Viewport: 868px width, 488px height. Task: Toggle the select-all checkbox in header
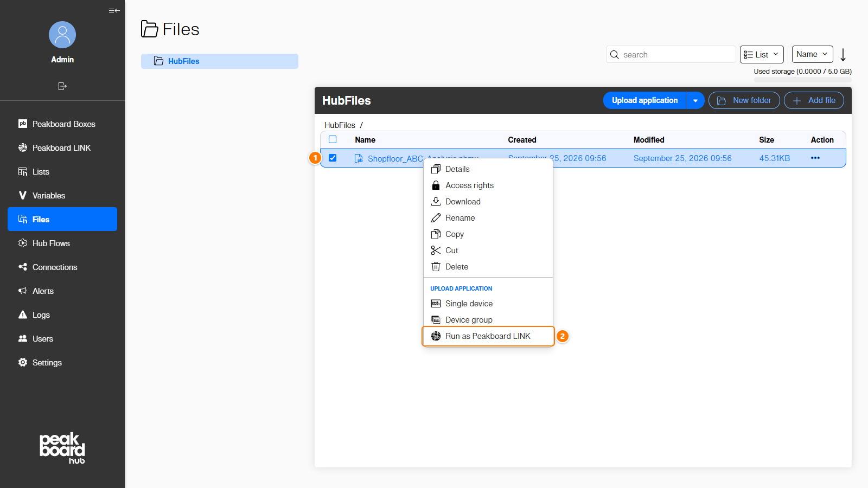pyautogui.click(x=333, y=139)
